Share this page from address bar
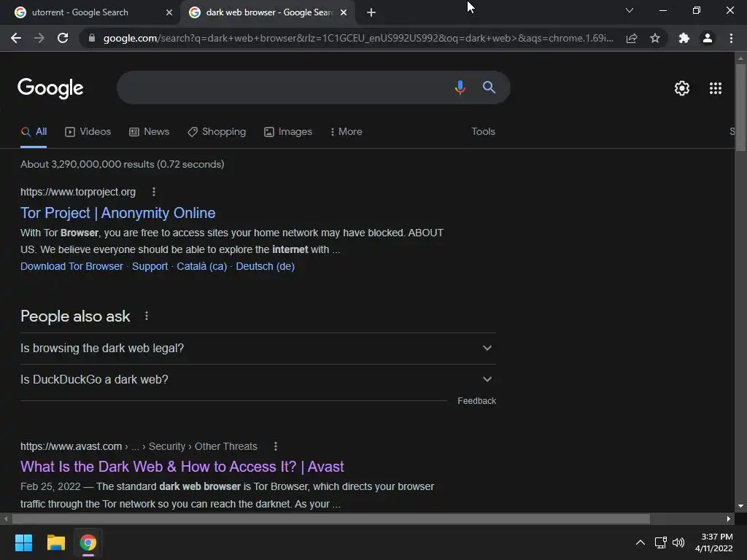Viewport: 747px width, 560px height. point(632,38)
